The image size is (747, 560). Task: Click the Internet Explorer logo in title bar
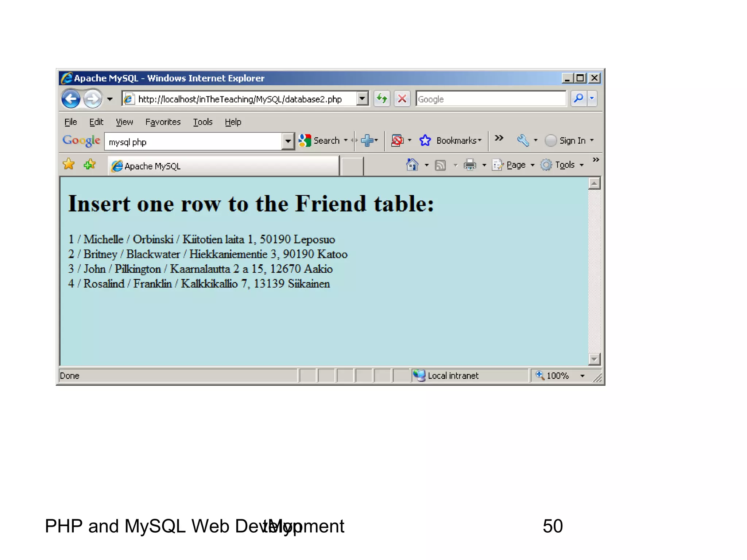point(67,78)
